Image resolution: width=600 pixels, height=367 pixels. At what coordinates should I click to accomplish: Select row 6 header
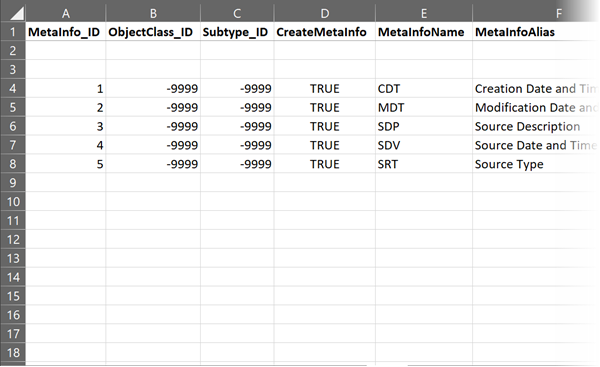[x=13, y=126]
